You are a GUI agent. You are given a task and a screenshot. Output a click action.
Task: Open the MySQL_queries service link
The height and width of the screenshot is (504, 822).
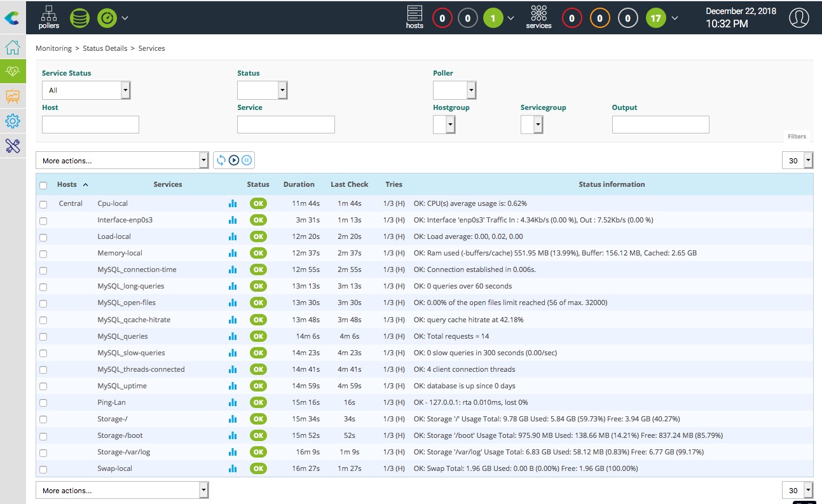pos(123,336)
